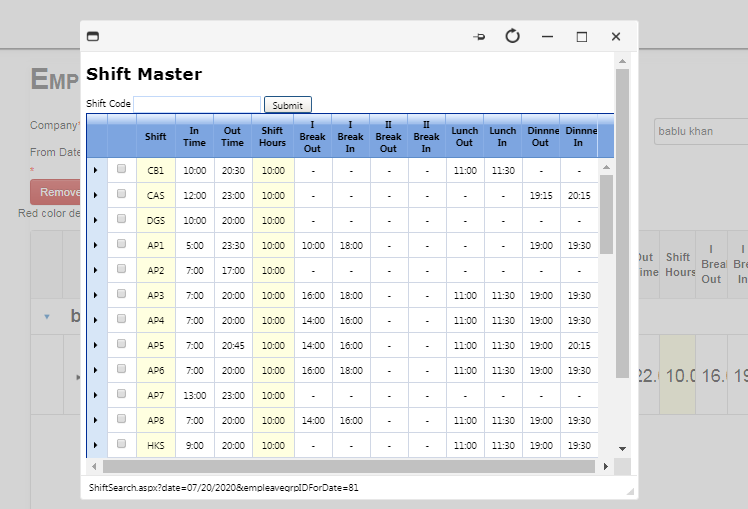Click the CAS Out Time 23:00 cell
Screen dimensions: 748x509
click(x=233, y=196)
